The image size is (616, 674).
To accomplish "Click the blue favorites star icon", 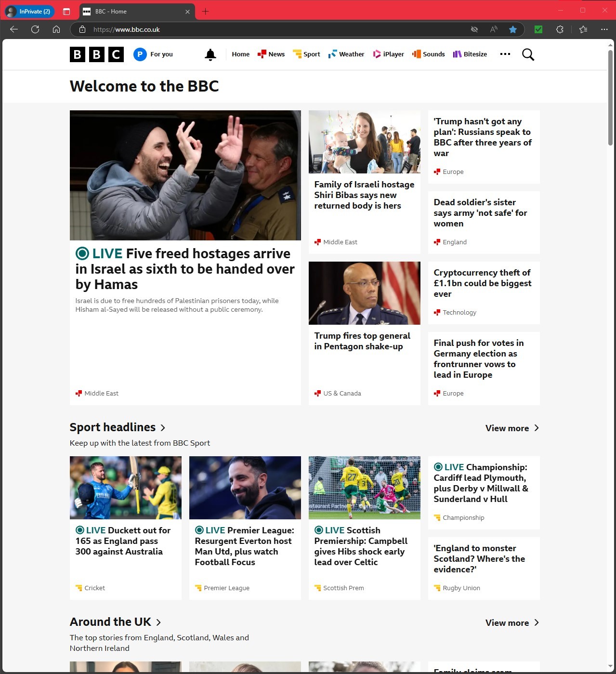I will pyautogui.click(x=513, y=29).
